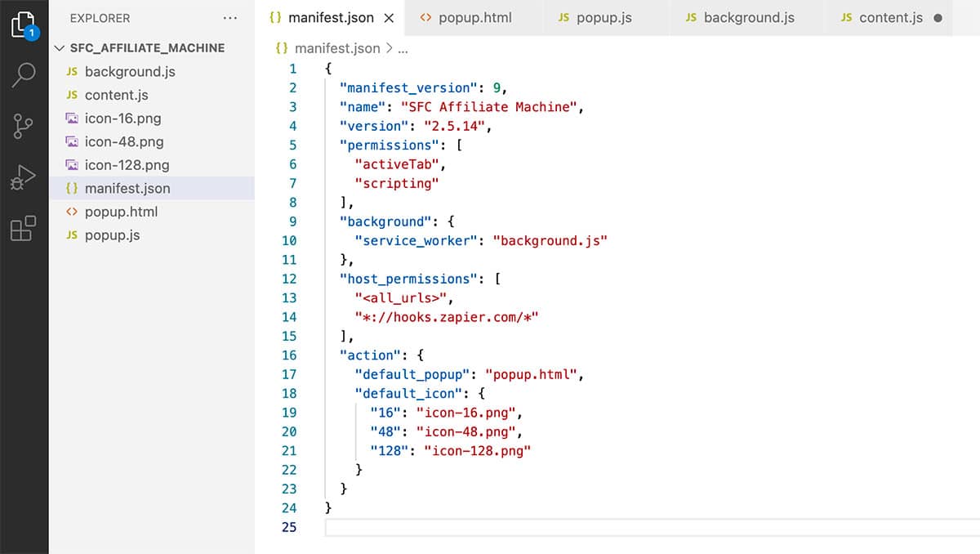Click the "default_icon" key
The width and height of the screenshot is (980, 554).
(409, 393)
